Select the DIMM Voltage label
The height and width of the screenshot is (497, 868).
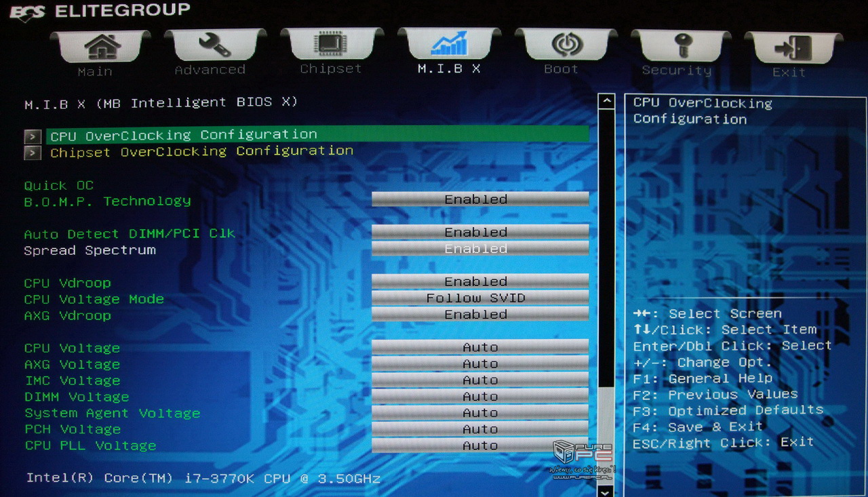pos(77,397)
